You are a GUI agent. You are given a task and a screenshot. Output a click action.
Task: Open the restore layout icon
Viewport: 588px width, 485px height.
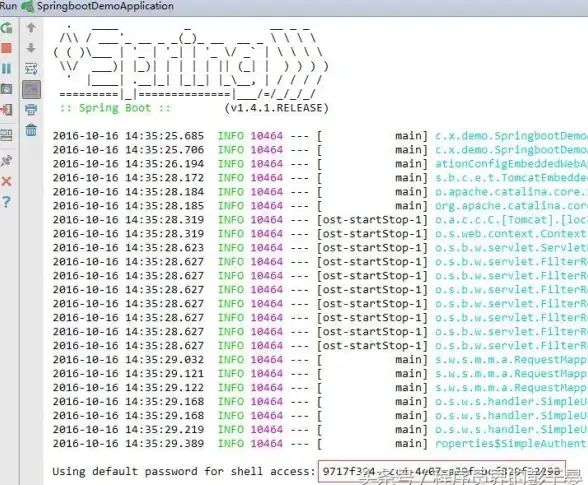pos(6,134)
